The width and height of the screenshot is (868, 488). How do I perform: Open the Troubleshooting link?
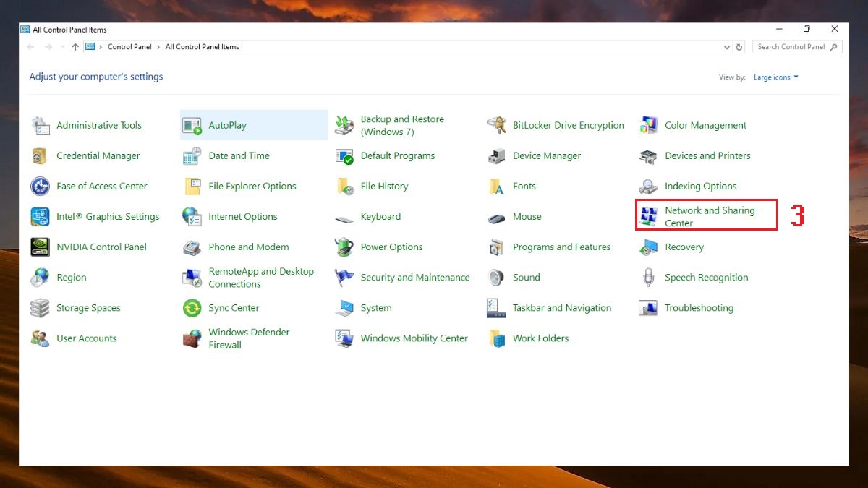[699, 307]
